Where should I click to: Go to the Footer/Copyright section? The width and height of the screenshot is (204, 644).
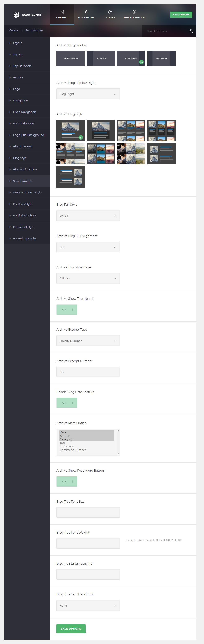pos(24,238)
